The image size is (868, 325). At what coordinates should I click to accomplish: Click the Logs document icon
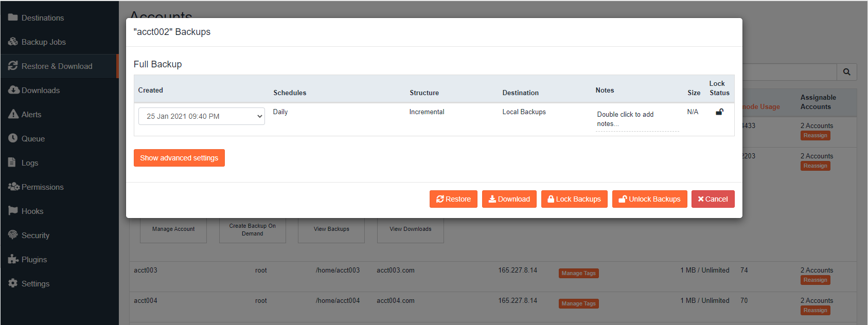point(12,162)
